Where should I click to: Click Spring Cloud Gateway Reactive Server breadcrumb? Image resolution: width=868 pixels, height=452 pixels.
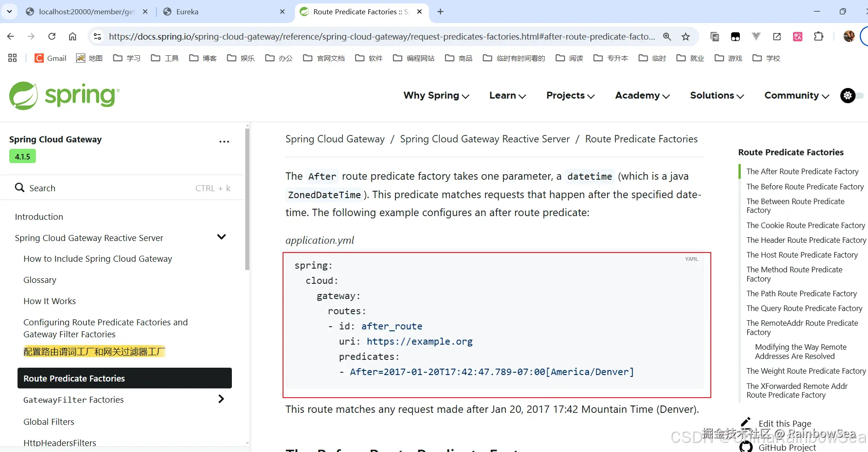point(485,139)
